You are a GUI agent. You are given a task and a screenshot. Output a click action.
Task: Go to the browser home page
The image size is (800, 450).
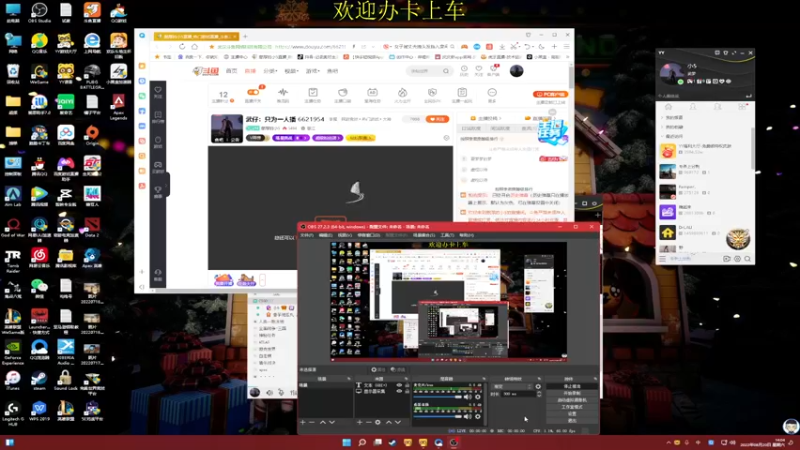194,46
